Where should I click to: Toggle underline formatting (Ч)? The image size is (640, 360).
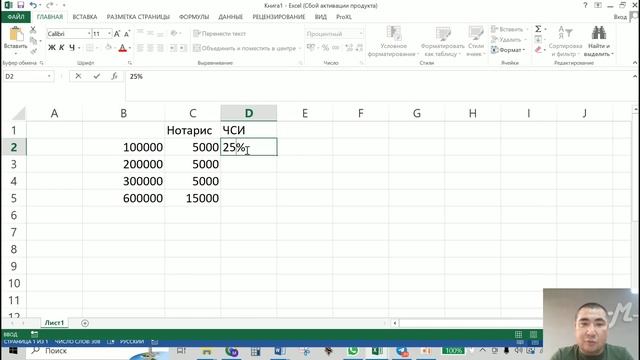(72, 48)
